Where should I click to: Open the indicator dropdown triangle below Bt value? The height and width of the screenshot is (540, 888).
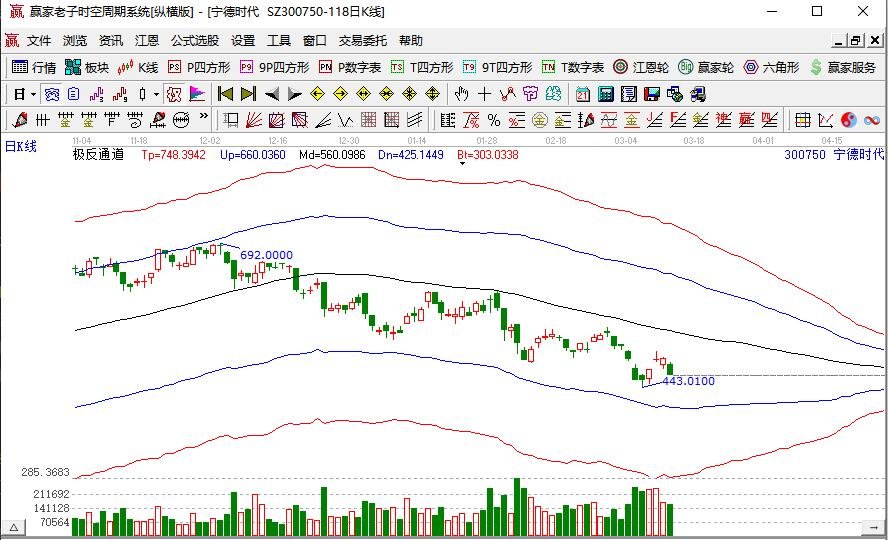(x=462, y=164)
